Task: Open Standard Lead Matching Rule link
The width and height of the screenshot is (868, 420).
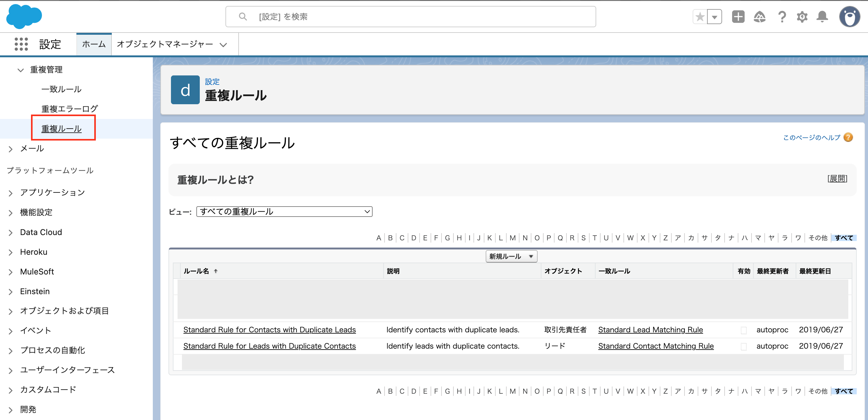Action: [650, 330]
